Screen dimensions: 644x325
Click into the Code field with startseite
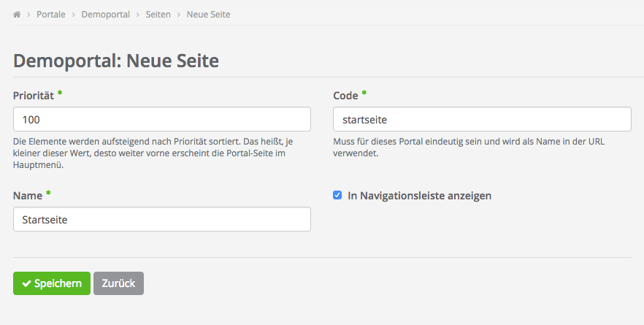[x=481, y=119]
